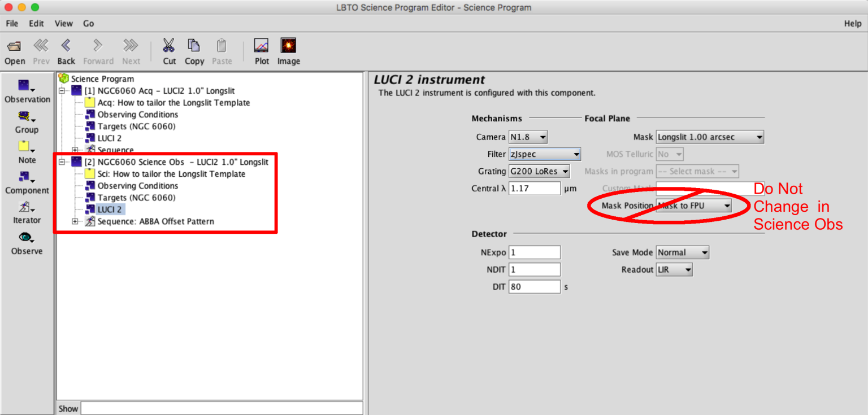Click the Forward toolbar icon

(x=98, y=46)
